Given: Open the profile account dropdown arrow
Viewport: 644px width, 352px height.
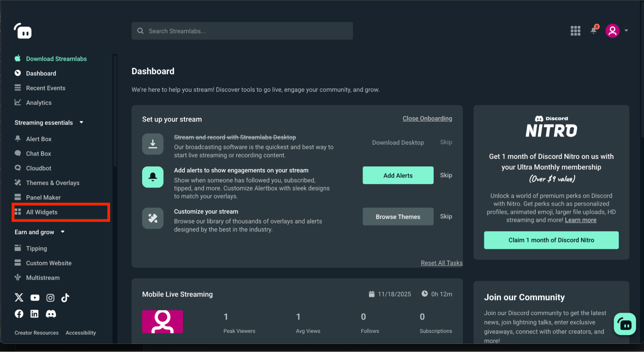Looking at the screenshot, I should (x=626, y=31).
